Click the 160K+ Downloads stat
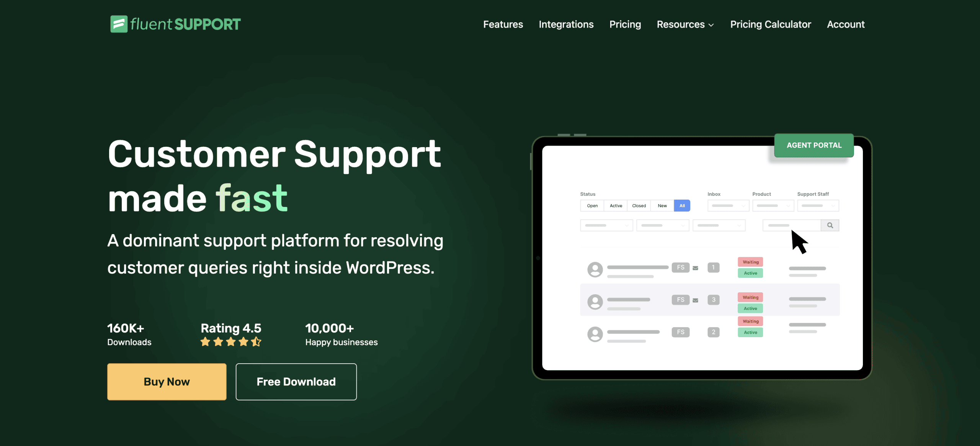This screenshot has height=446, width=980. point(129,334)
